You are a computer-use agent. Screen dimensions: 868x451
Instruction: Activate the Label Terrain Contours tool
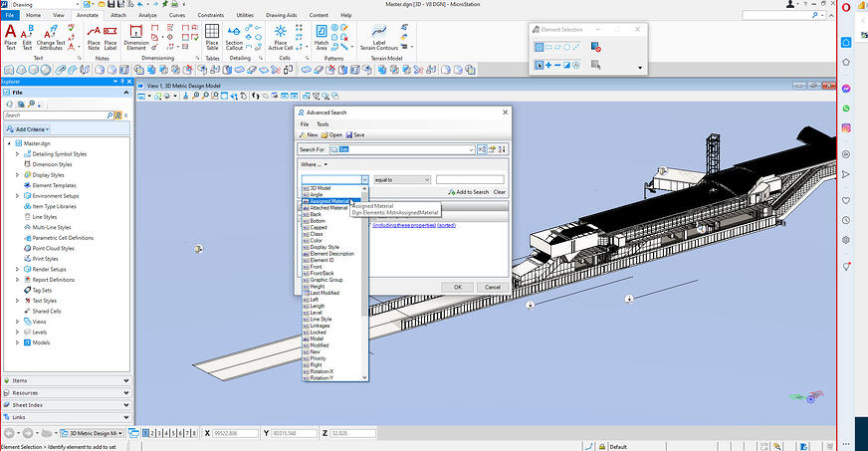point(379,37)
